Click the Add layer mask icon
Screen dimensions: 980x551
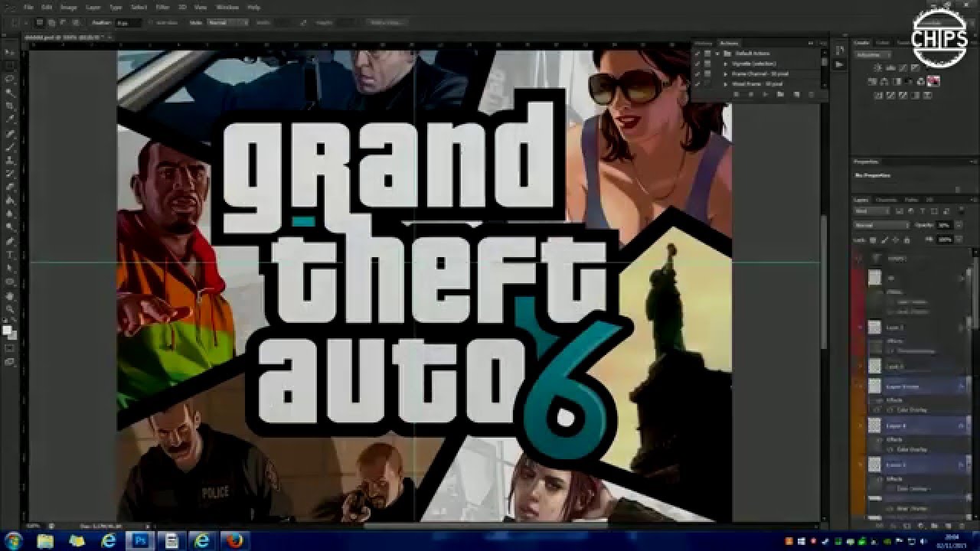click(x=906, y=526)
